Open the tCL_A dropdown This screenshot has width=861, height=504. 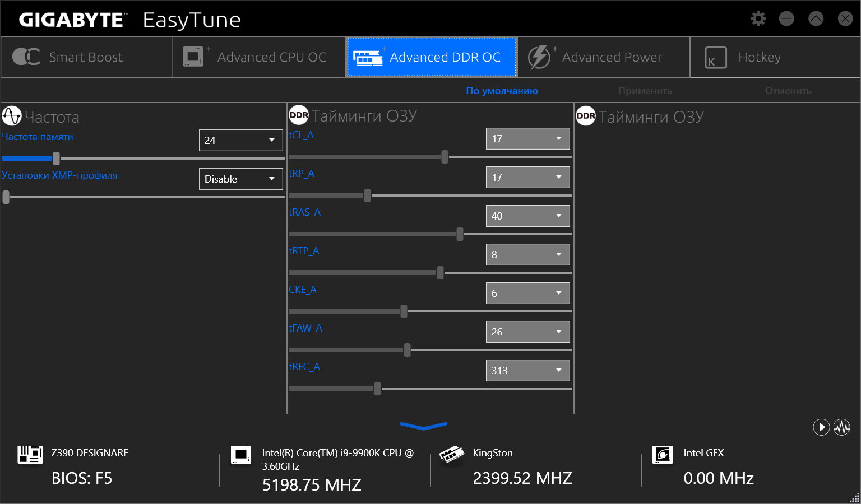[528, 138]
